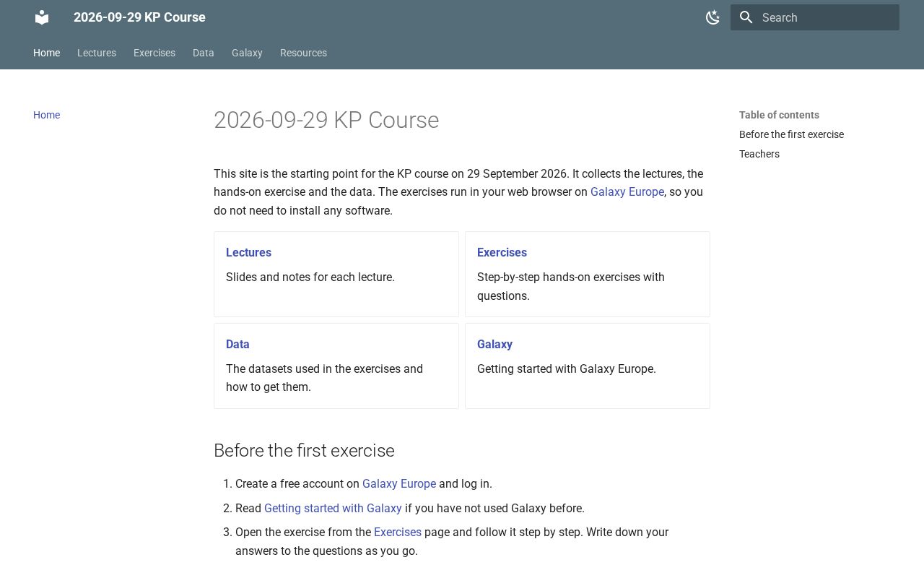This screenshot has width=924, height=578.
Task: Click the Table of contents label
Action: click(779, 115)
